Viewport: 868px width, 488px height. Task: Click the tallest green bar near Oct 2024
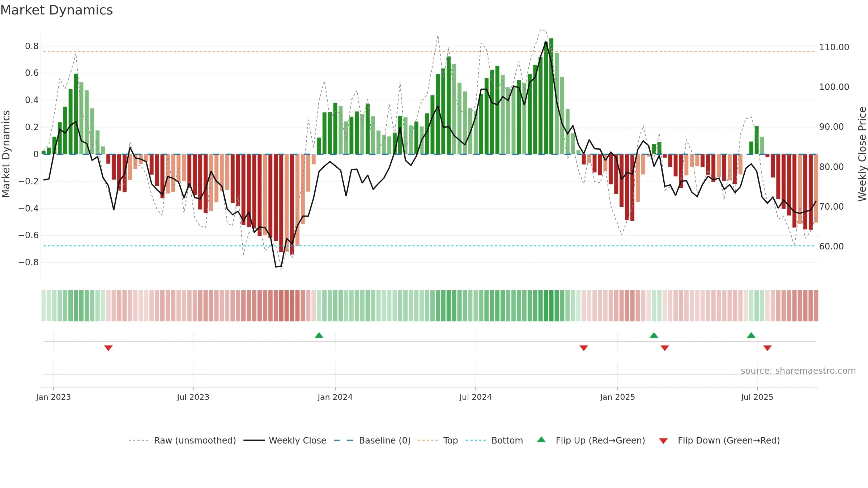tap(551, 96)
